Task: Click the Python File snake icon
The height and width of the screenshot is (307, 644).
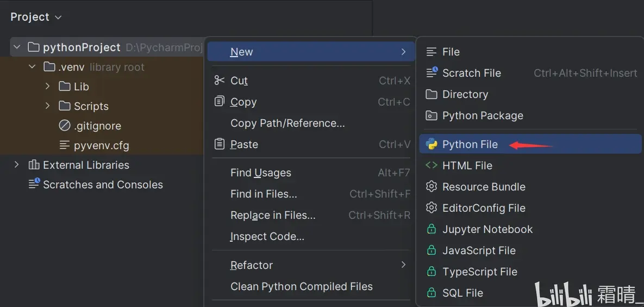Action: [x=432, y=144]
